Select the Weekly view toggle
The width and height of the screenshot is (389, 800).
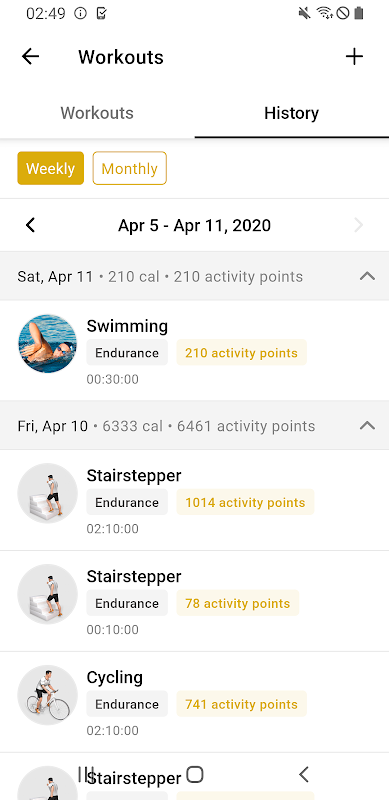pos(51,168)
